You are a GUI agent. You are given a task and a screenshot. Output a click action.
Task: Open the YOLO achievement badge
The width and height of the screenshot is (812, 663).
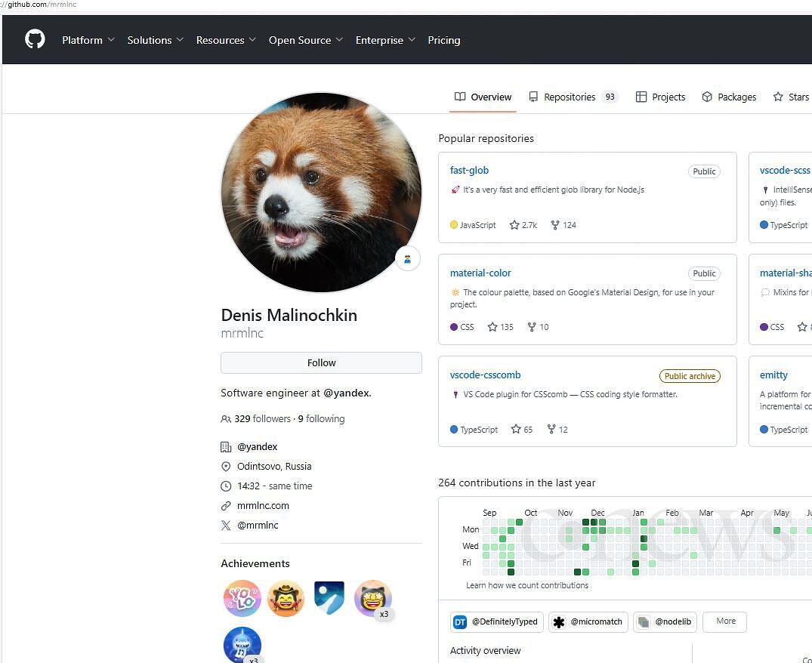click(x=242, y=598)
